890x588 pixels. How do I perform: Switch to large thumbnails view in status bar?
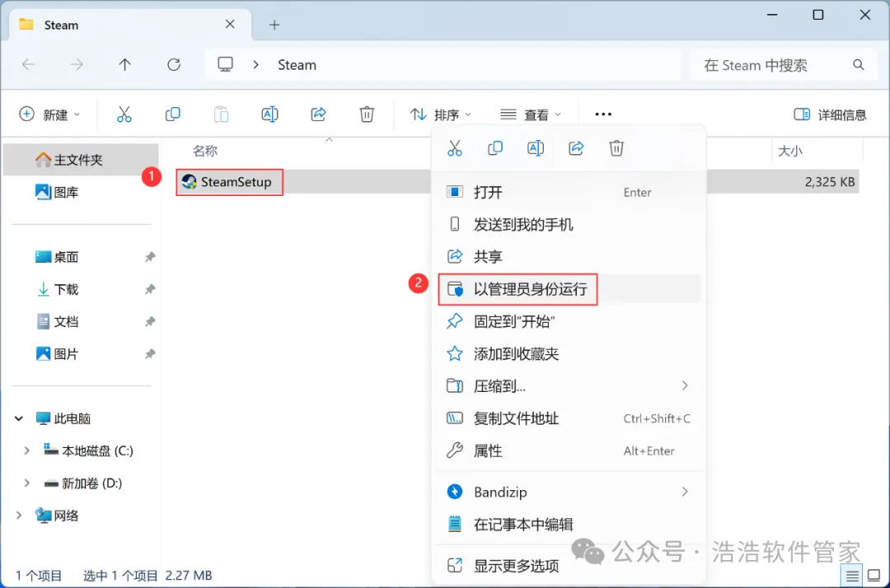tap(874, 576)
